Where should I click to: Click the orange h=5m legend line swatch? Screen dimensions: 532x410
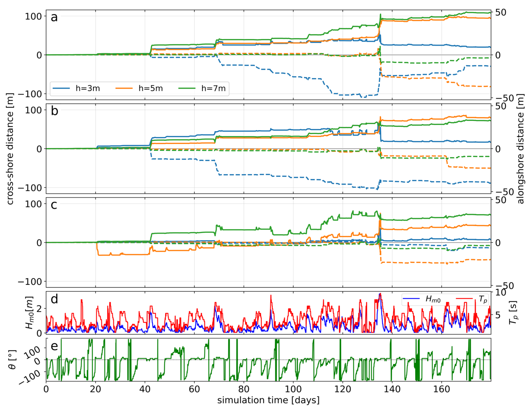pos(124,88)
